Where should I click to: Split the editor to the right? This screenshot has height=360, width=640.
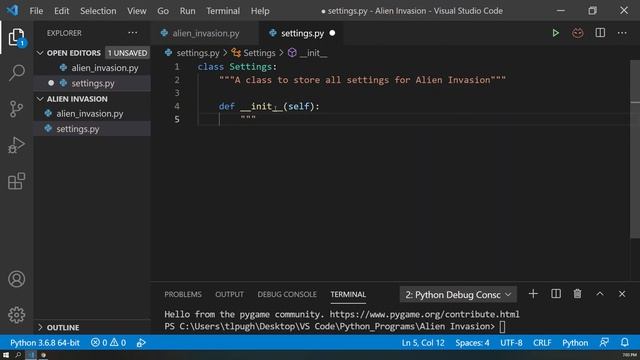click(x=600, y=33)
